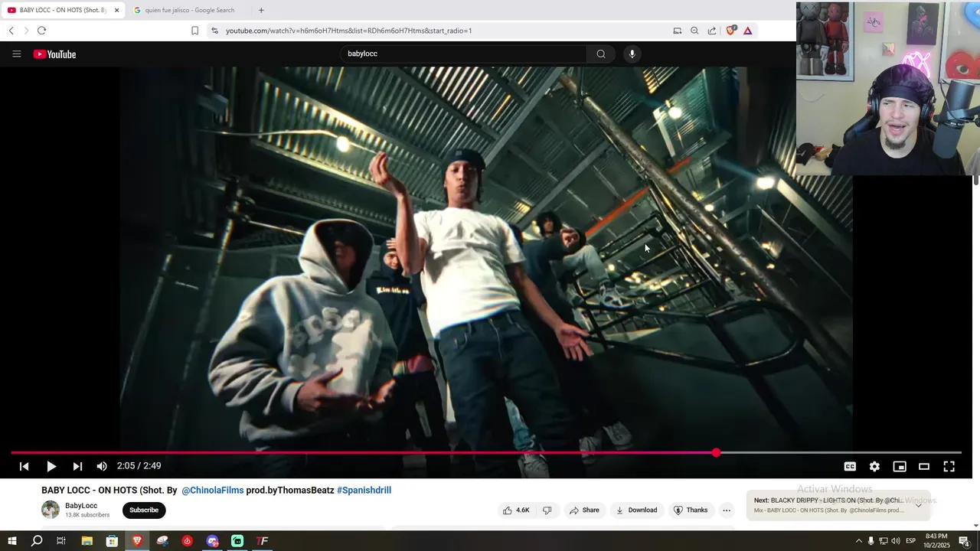Skip to the previous video

(24, 466)
